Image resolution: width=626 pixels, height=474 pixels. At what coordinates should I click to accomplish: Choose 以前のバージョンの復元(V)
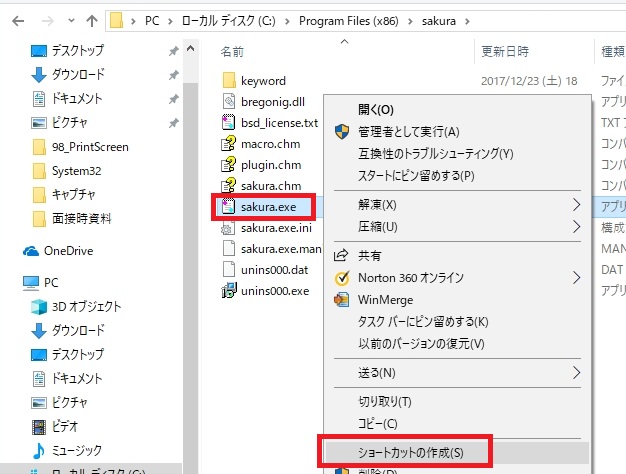pos(421,343)
